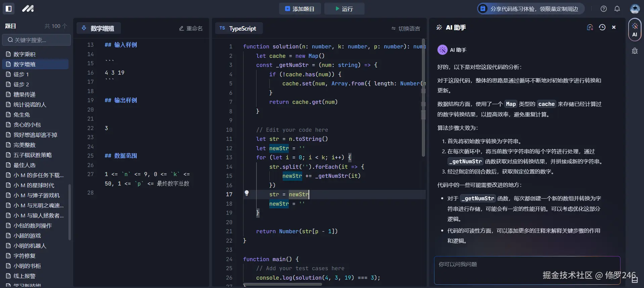The width and height of the screenshot is (644, 288).
Task: Start a new AI chat
Action: 590,28
